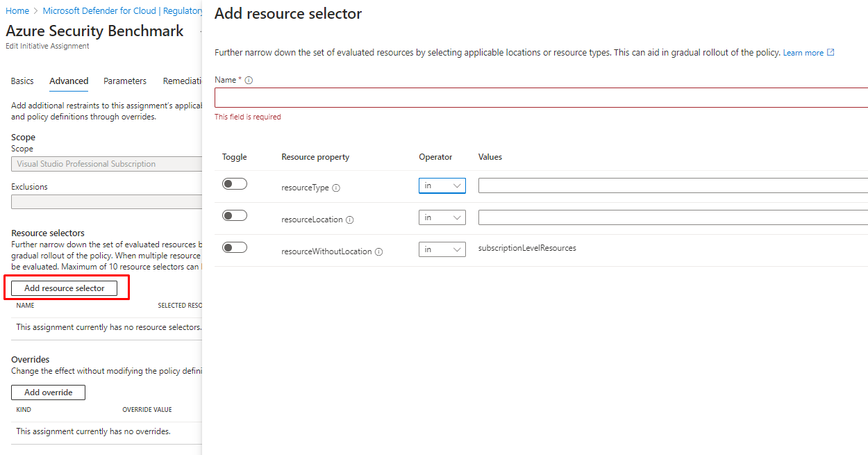Switch on resourceWithoutLocation toggle
868x455 pixels.
pyautogui.click(x=235, y=248)
